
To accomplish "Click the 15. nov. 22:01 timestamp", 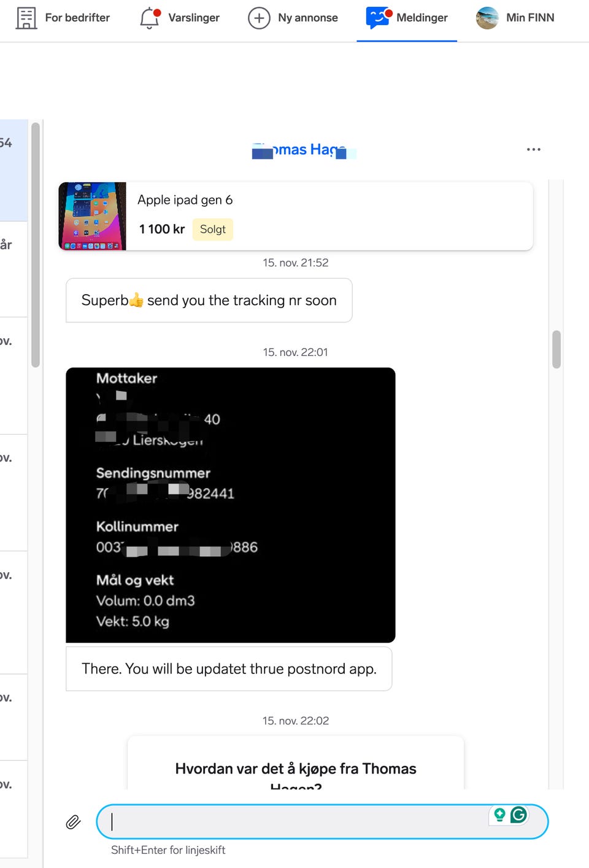I will (296, 352).
